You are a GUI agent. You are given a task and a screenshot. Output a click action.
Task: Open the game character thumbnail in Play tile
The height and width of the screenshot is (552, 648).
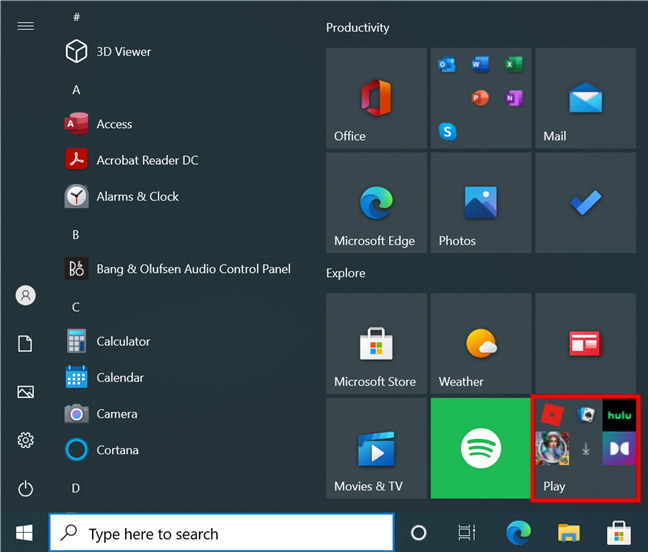pos(552,448)
